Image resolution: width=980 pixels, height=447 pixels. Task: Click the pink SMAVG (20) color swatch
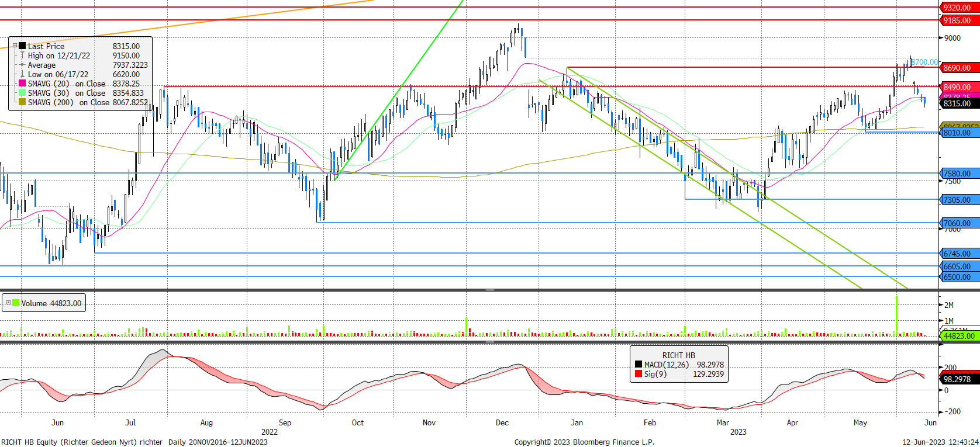[x=22, y=84]
